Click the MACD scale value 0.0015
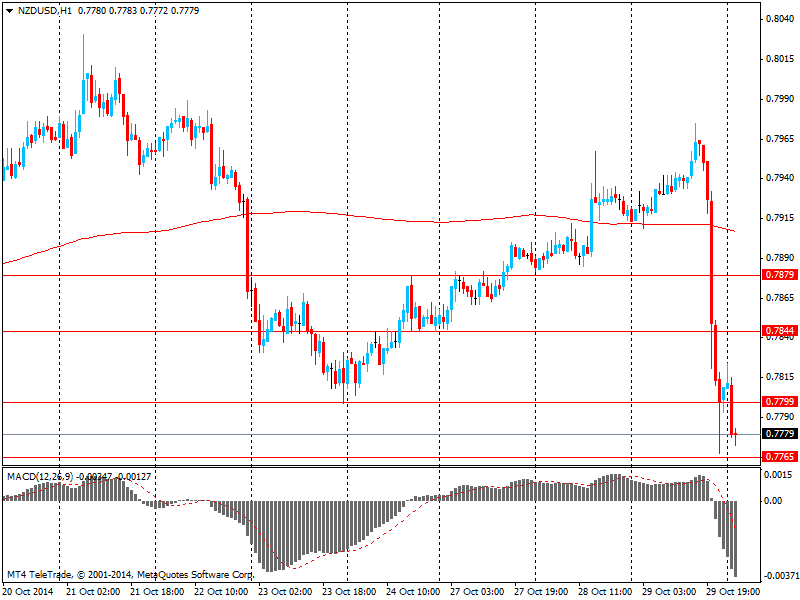The image size is (800, 600). click(x=779, y=475)
